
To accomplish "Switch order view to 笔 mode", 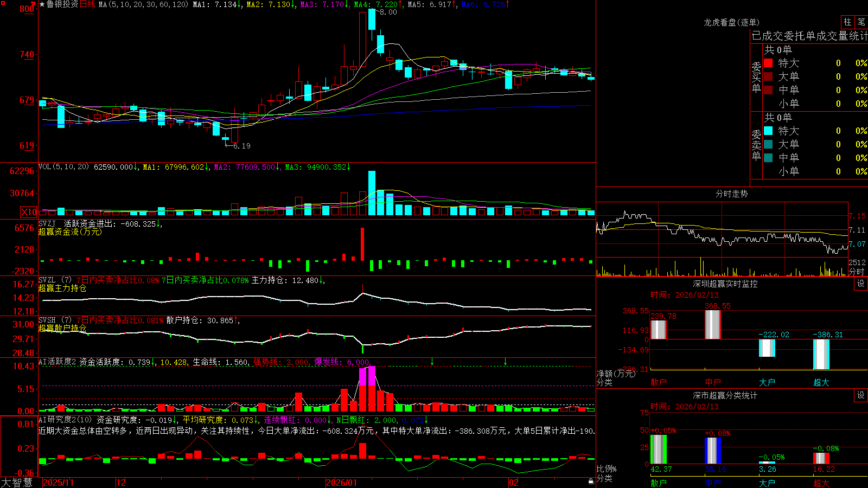I will pyautogui.click(x=861, y=22).
